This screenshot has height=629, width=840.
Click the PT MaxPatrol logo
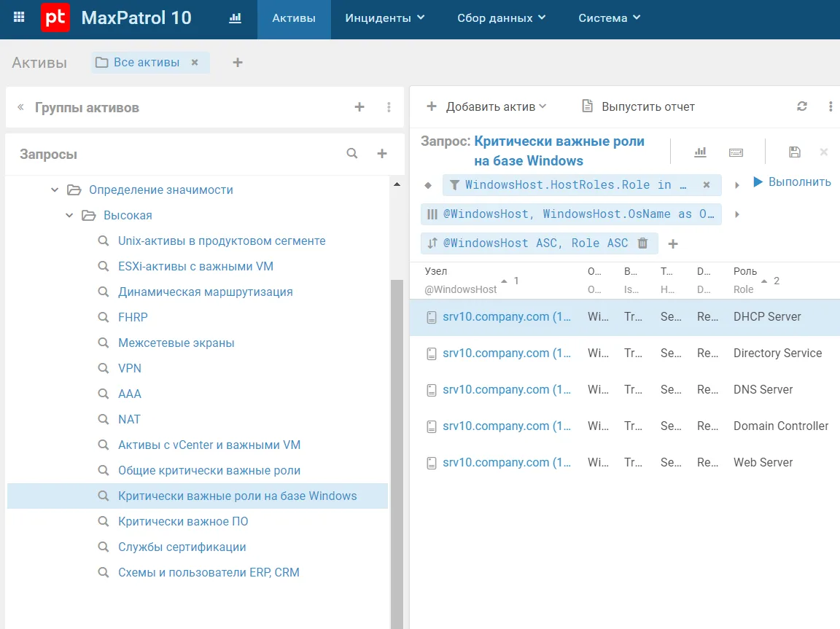[x=55, y=17]
